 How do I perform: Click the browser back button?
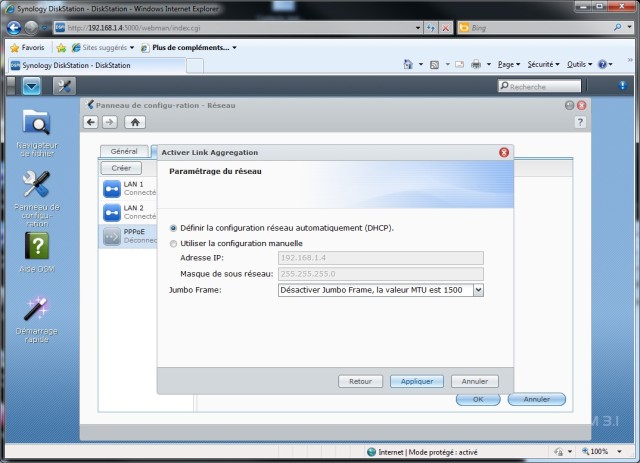click(x=14, y=28)
